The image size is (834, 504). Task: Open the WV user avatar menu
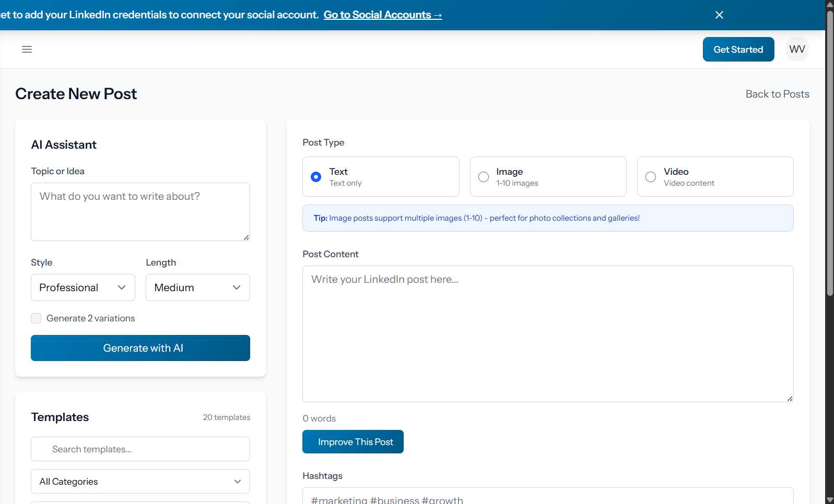797,49
